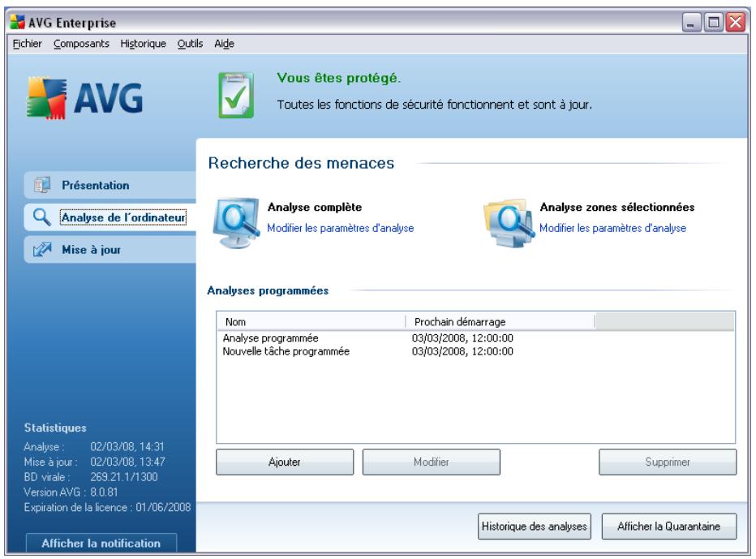
Task: Open the Fichier menu
Action: pos(27,44)
